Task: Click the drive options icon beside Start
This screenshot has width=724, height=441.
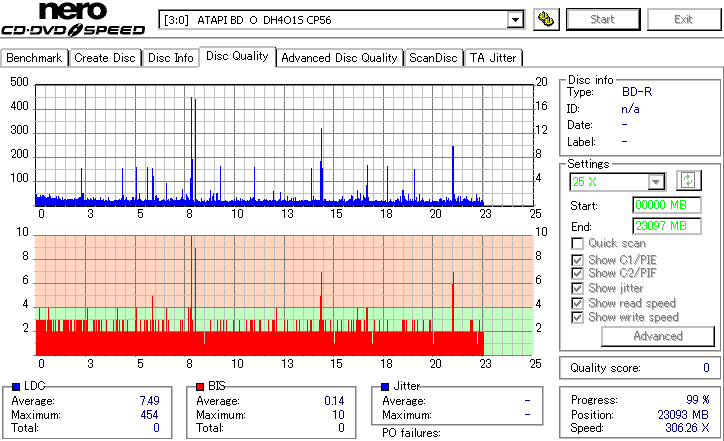Action: [546, 19]
